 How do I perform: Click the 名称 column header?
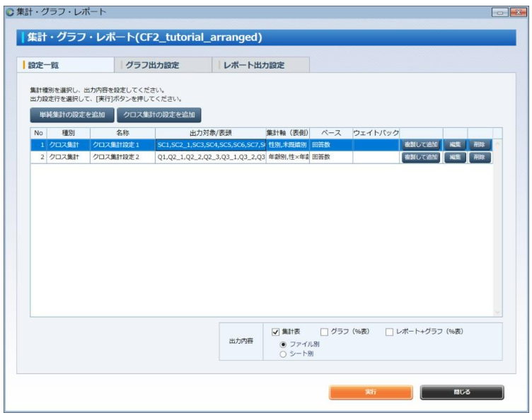[x=122, y=133]
